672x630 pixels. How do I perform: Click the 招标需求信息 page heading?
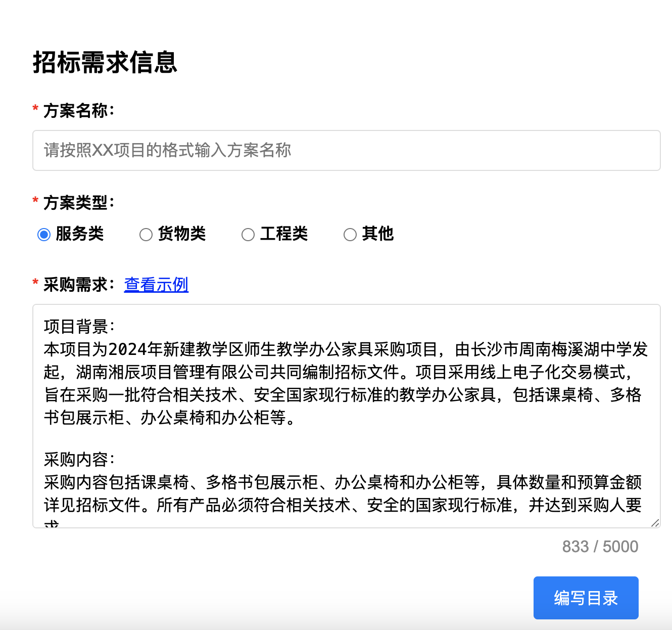[105, 62]
